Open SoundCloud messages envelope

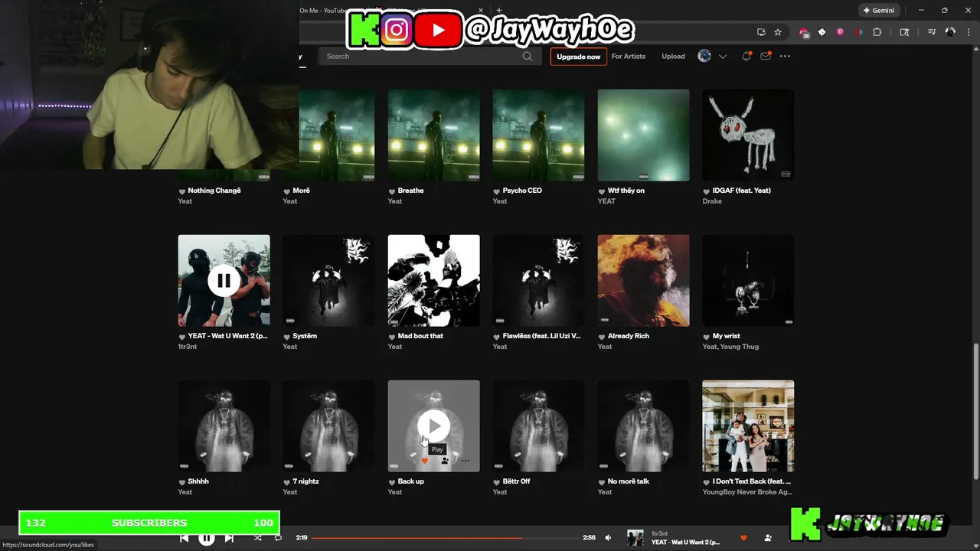(x=765, y=57)
